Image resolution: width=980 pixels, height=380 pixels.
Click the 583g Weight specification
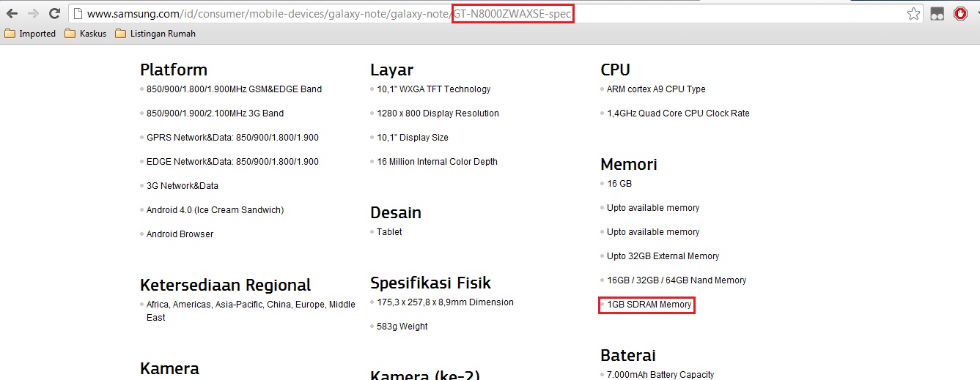pyautogui.click(x=402, y=327)
